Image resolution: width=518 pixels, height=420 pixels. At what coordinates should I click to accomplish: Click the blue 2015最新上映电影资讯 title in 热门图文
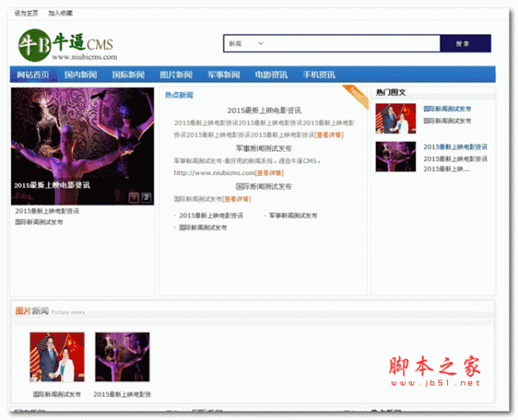tap(456, 147)
